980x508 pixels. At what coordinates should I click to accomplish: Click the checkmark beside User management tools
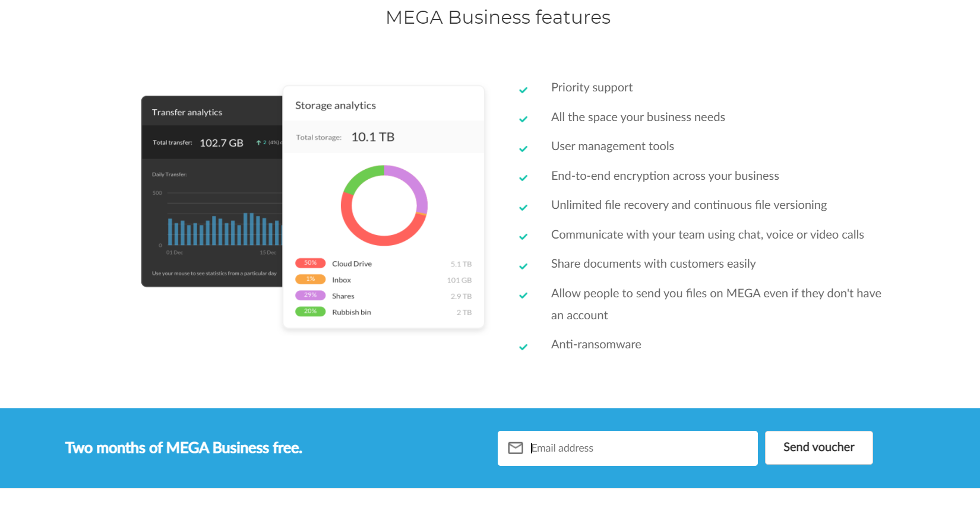523,149
